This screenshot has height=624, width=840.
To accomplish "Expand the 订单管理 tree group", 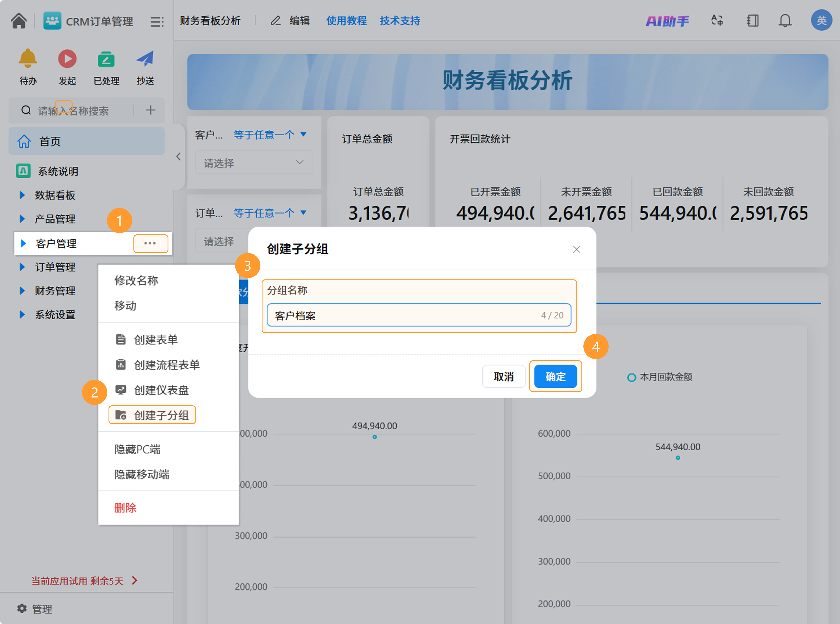I will 22,267.
